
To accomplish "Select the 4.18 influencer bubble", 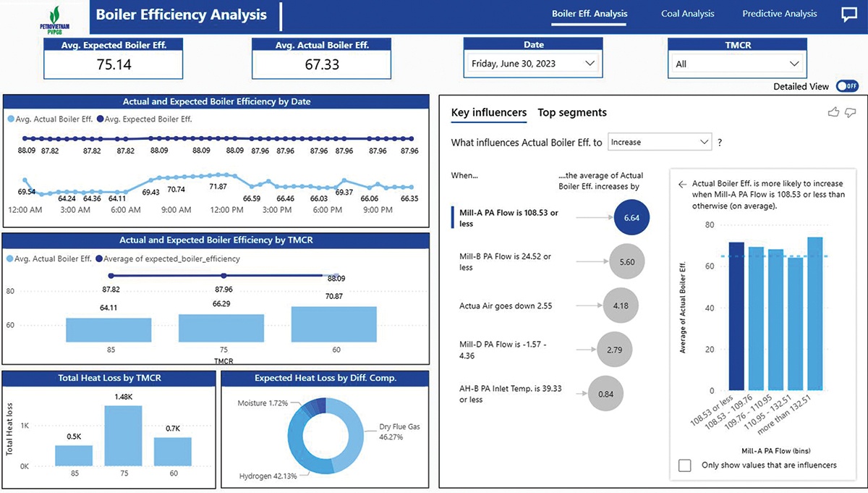I will click(621, 306).
